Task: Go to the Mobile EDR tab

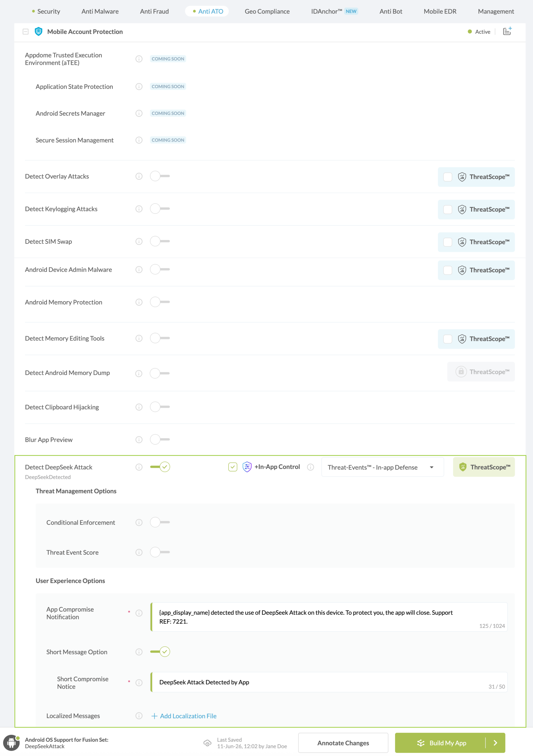Action: point(440,11)
